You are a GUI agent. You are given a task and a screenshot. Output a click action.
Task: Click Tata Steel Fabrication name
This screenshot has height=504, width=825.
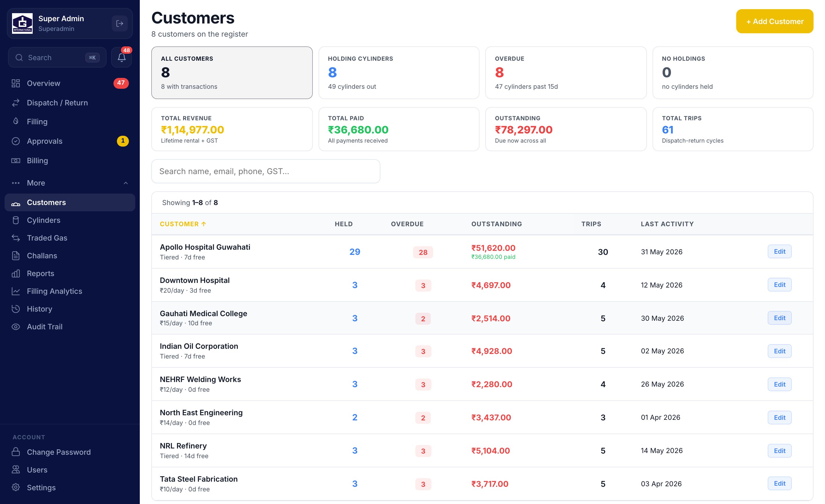199,479
